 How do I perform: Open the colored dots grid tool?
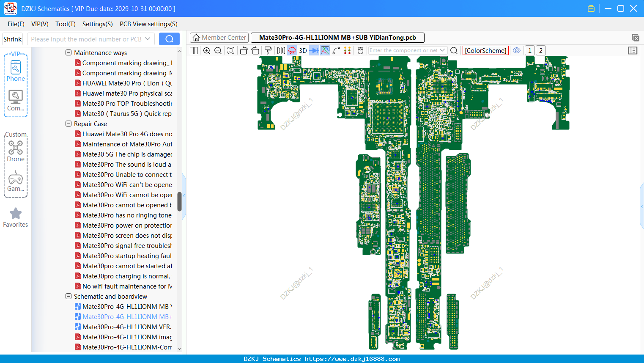(x=348, y=50)
